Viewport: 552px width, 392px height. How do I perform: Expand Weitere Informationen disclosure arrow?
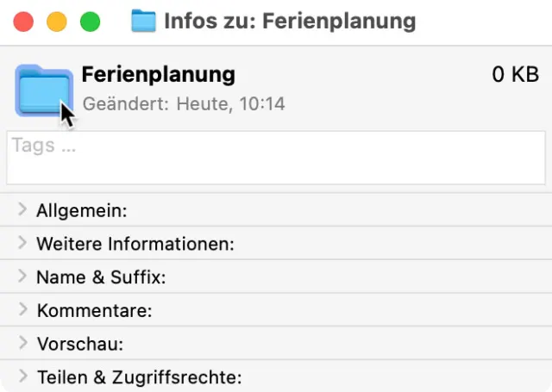point(22,243)
